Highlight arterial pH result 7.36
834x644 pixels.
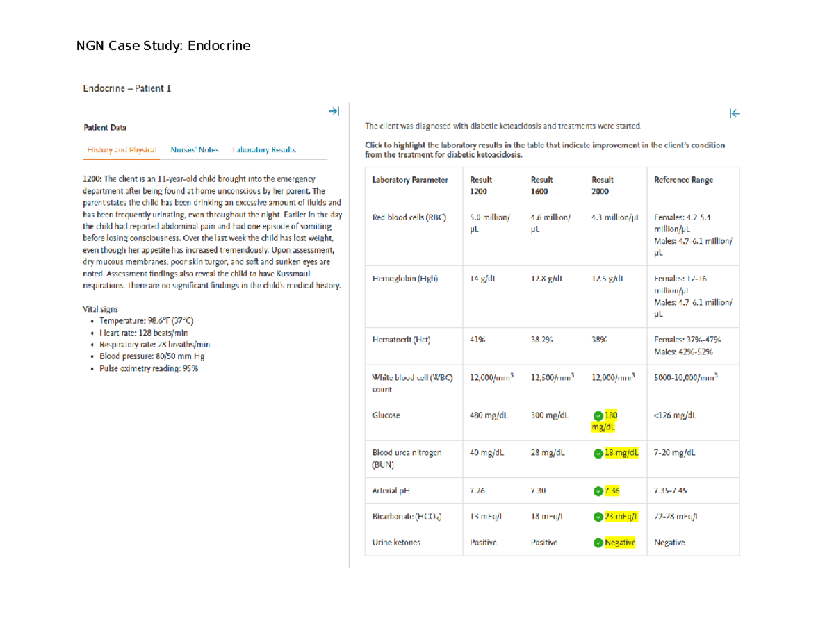click(612, 491)
